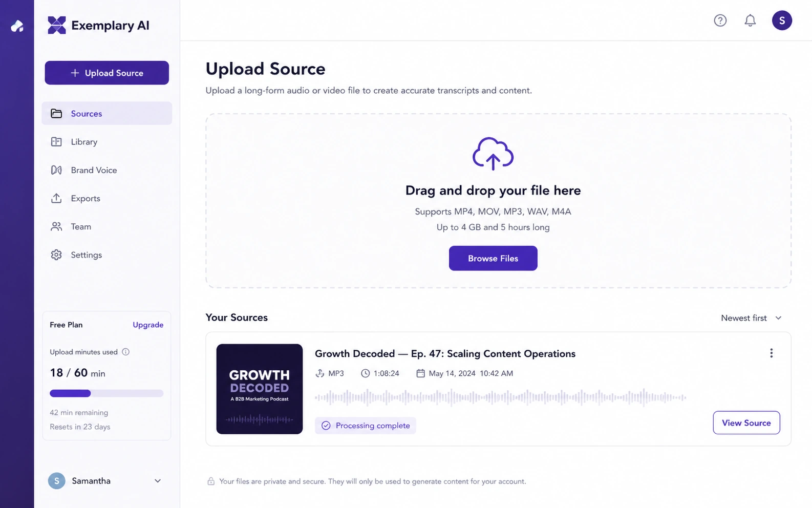Click the info icon beside Upload minutes used
The image size is (812, 508).
click(125, 352)
